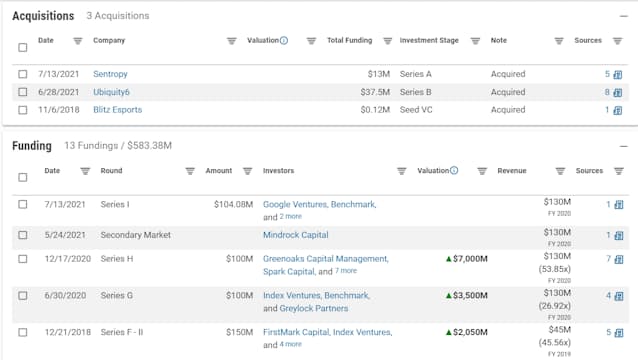Expand the '2 more' investors in Series I
Image resolution: width=638 pixels, height=360 pixels.
pos(291,216)
